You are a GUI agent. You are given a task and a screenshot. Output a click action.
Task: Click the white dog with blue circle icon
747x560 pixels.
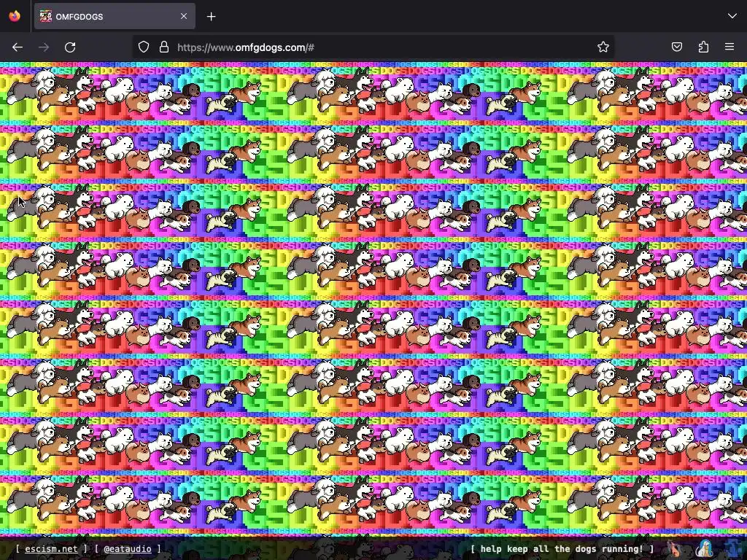(704, 549)
